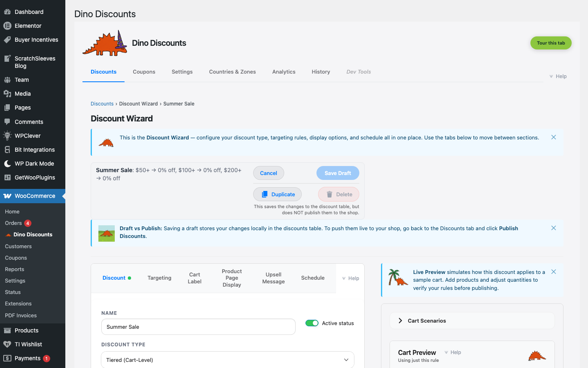The image size is (588, 368).
Task: Click the Team group icon
Action: pyautogui.click(x=7, y=80)
